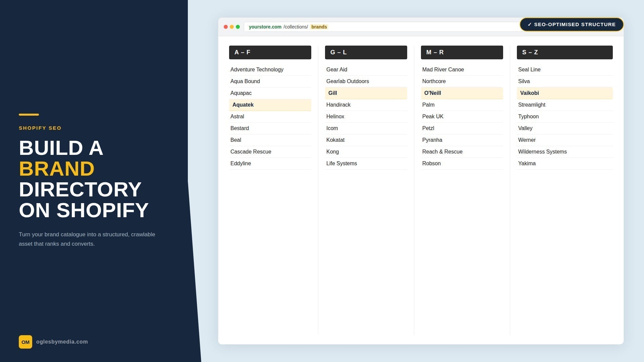
Task: Open the Typhoon brand
Action: point(565,117)
